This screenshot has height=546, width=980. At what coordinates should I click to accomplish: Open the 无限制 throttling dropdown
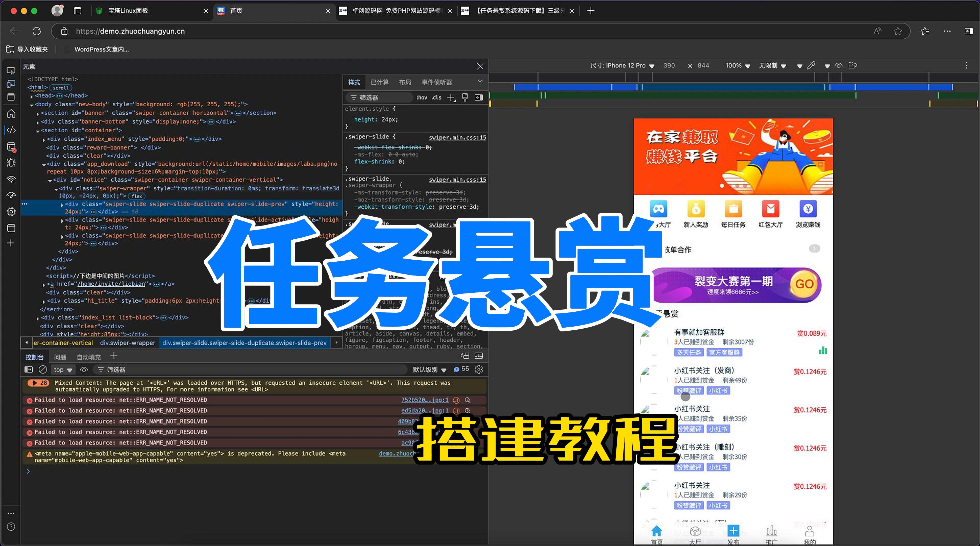772,65
